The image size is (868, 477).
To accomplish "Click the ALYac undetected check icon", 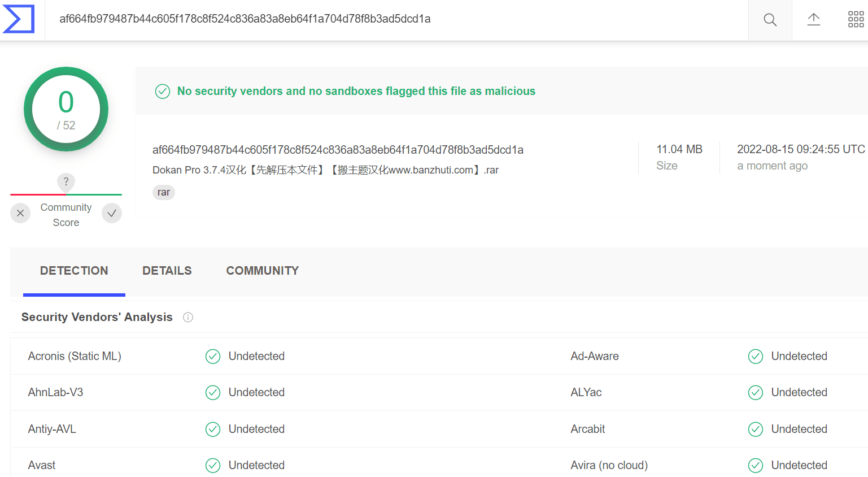I will click(x=756, y=393).
